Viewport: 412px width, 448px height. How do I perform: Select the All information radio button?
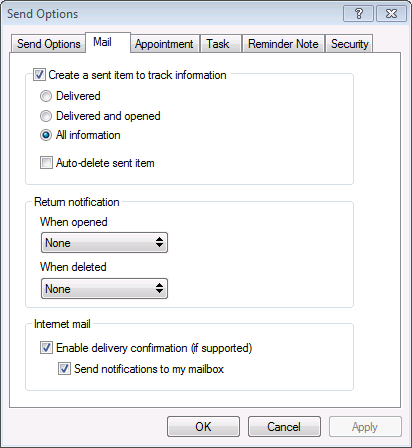(46, 135)
